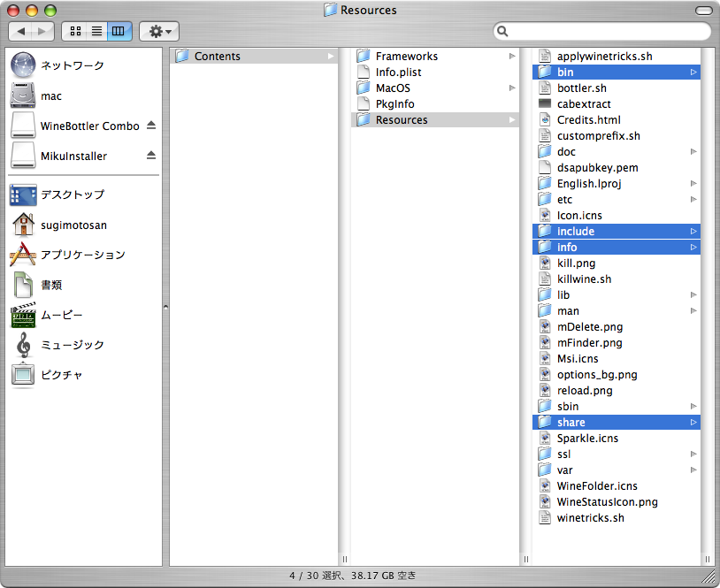Select the sbin folder
This screenshot has height=588, width=720.
coord(617,406)
